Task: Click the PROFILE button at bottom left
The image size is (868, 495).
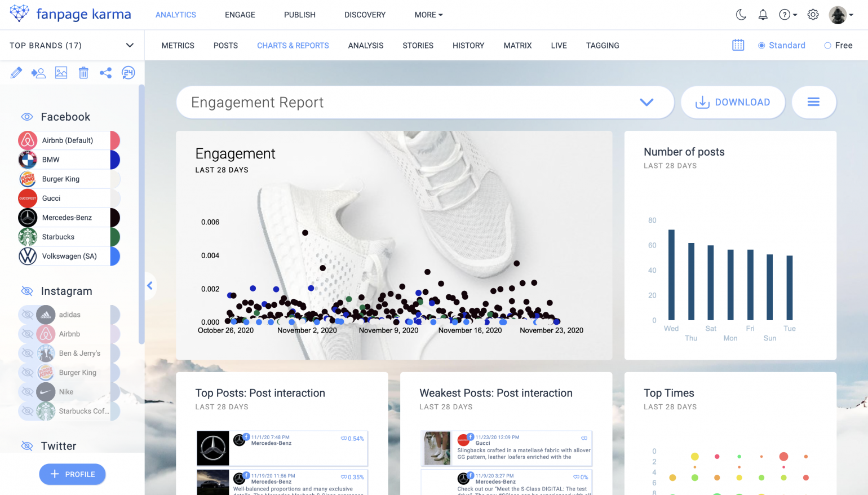Action: [72, 474]
